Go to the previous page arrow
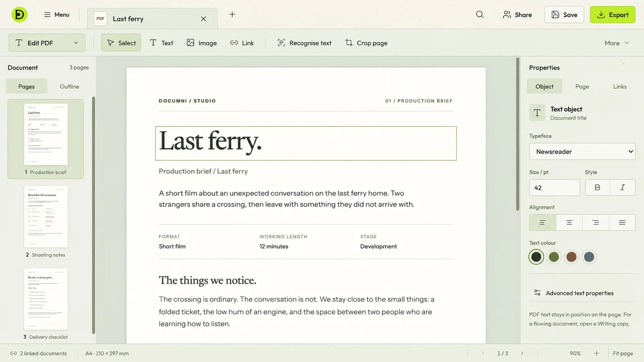 pyautogui.click(x=484, y=353)
